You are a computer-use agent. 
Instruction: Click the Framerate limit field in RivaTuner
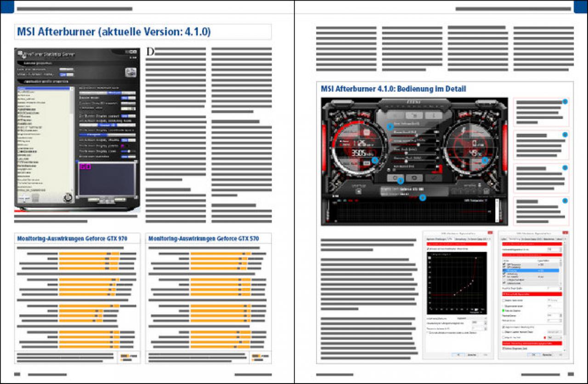(x=128, y=109)
